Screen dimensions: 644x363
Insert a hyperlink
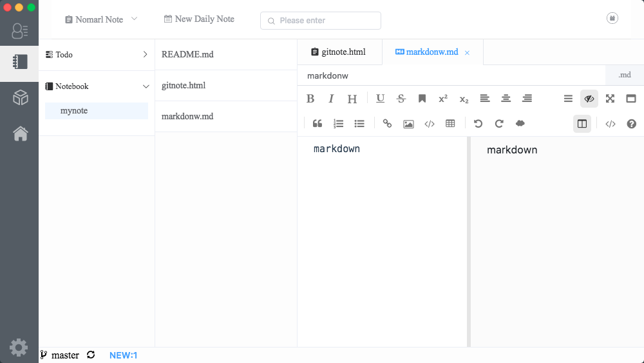coord(387,124)
